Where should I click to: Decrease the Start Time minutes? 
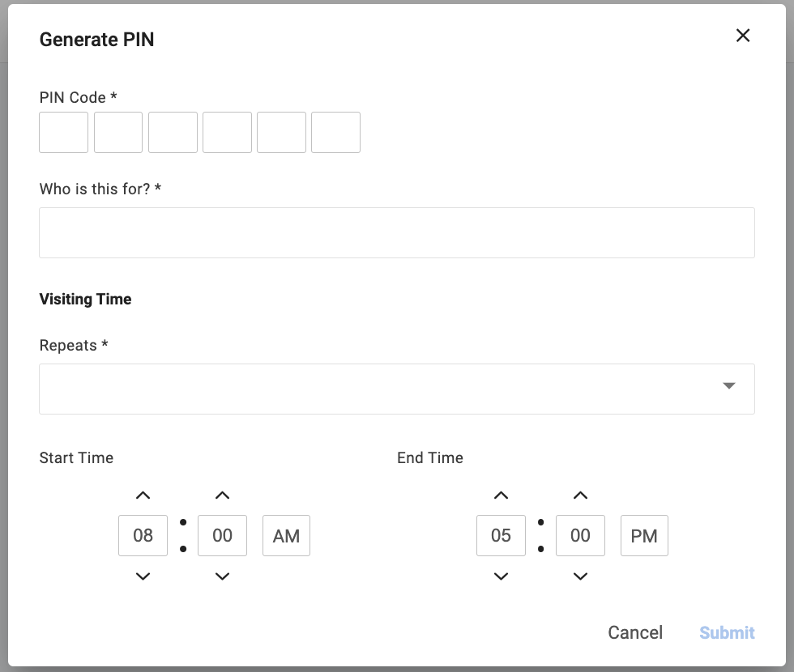tap(222, 576)
